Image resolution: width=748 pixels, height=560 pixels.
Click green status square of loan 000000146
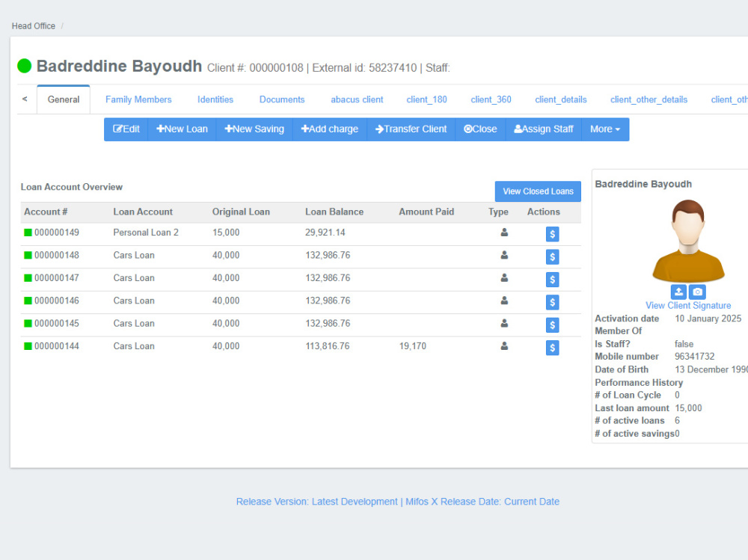click(x=28, y=301)
